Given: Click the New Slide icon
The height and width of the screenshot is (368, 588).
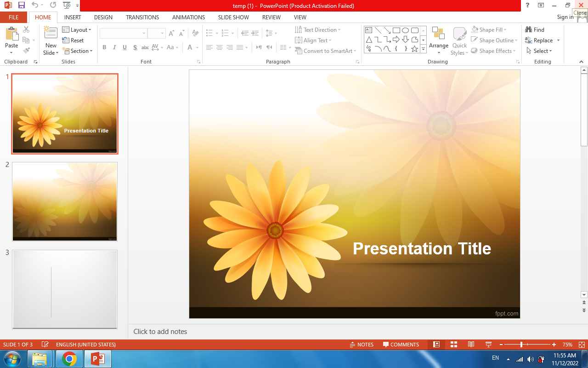Looking at the screenshot, I should coord(51,34).
